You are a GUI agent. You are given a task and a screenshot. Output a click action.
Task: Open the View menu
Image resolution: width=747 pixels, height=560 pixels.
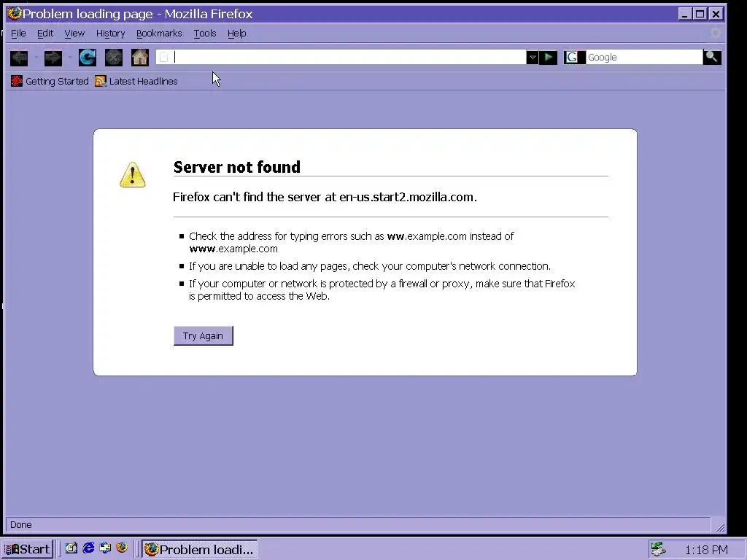pyautogui.click(x=74, y=34)
